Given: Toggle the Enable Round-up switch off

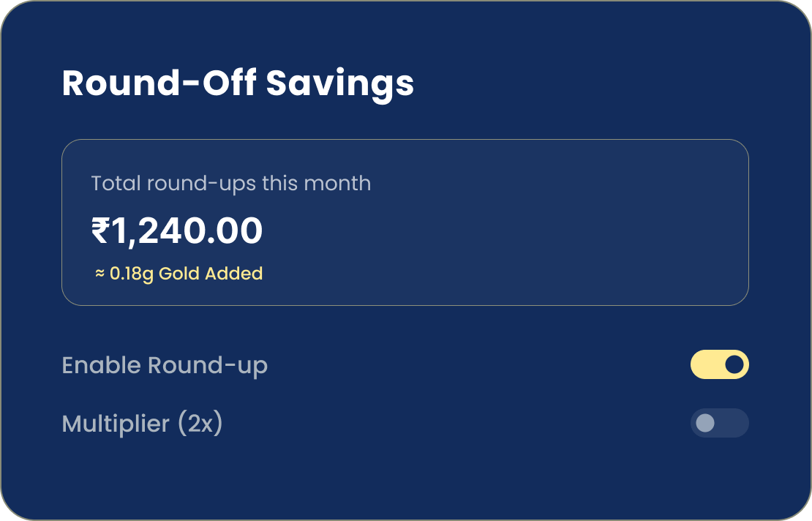Looking at the screenshot, I should 720,364.
